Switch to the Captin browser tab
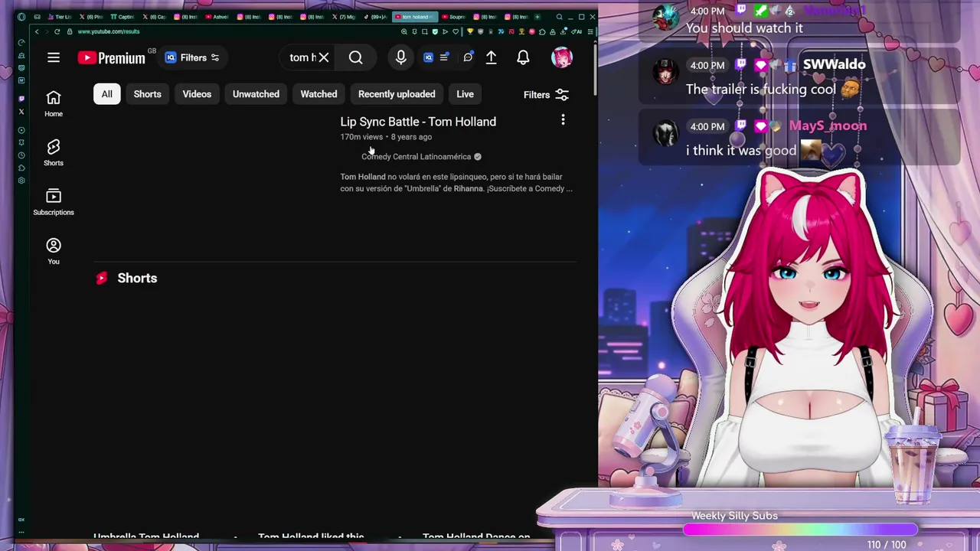Image resolution: width=980 pixels, height=551 pixels. tap(123, 17)
